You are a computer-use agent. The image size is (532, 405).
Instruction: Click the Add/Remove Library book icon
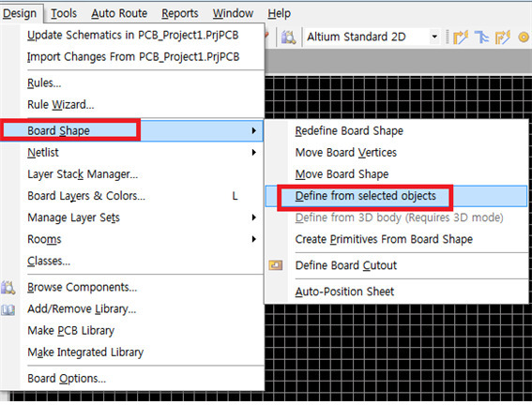point(8,309)
